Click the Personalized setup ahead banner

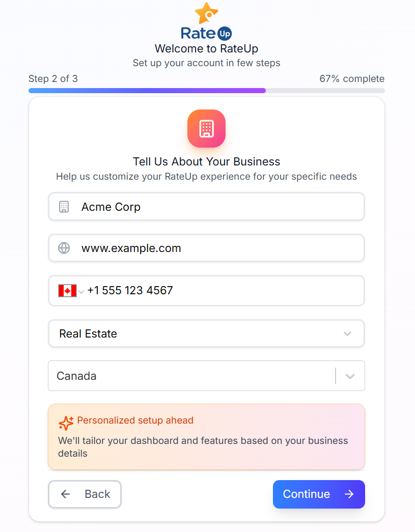[206, 437]
